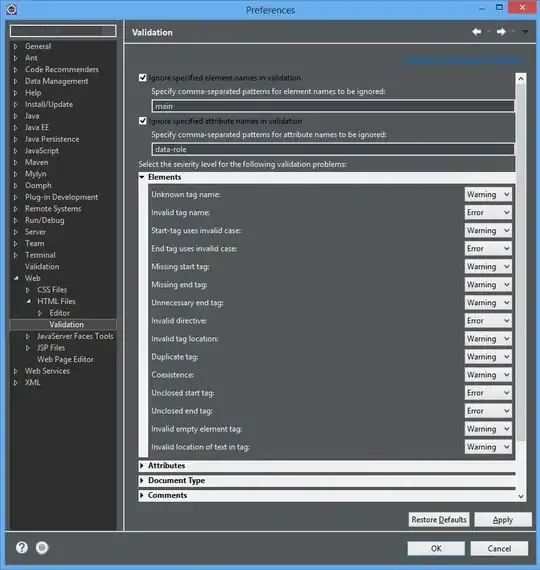
Task: Expand the CSS Files node
Action: click(28, 290)
